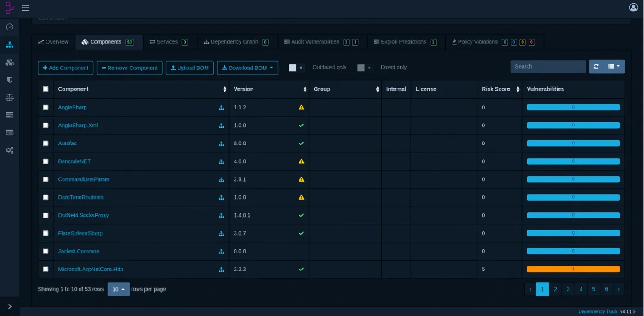Change rows per page dropdown
Screen dimensions: 644x316
[119, 289]
